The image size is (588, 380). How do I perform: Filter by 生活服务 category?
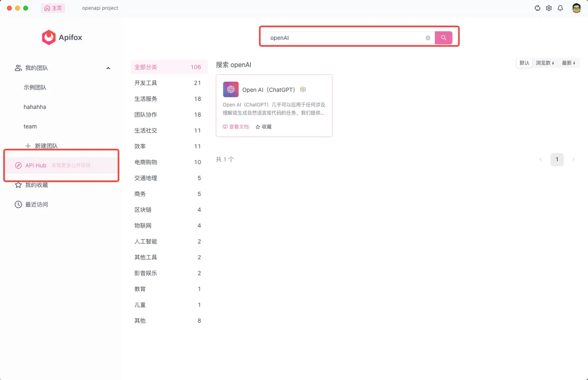pyautogui.click(x=169, y=99)
